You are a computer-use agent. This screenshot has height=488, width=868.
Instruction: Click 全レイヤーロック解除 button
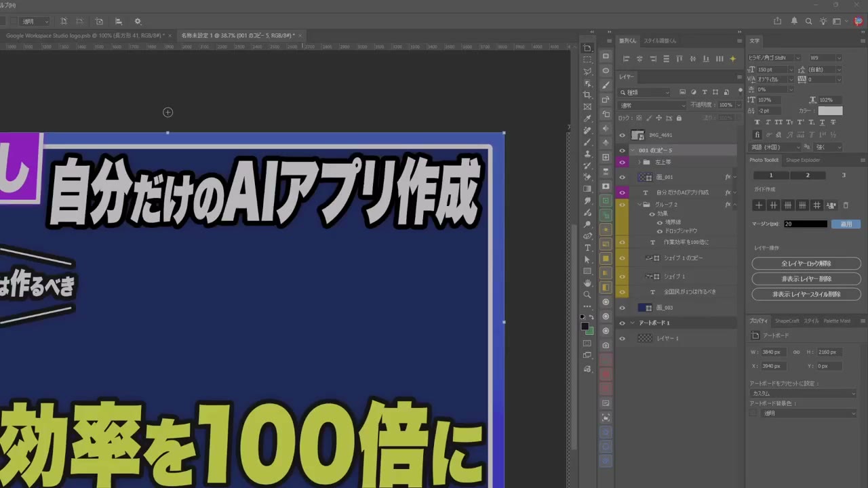pyautogui.click(x=806, y=264)
